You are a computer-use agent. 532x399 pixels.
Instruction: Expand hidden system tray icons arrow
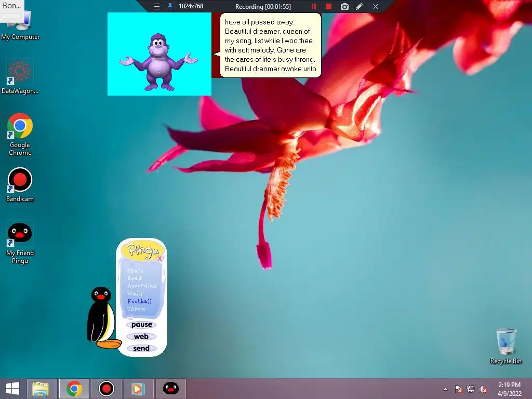pos(445,389)
